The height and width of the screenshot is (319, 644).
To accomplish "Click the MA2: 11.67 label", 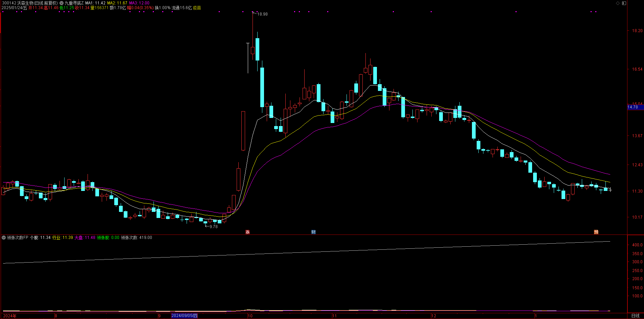I will [x=117, y=3].
